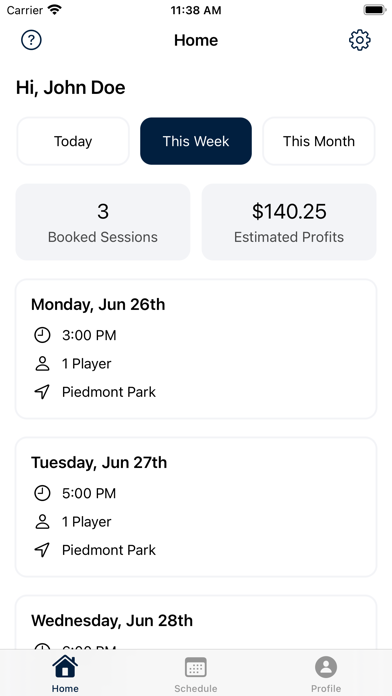Select the This Month filter

tap(319, 141)
